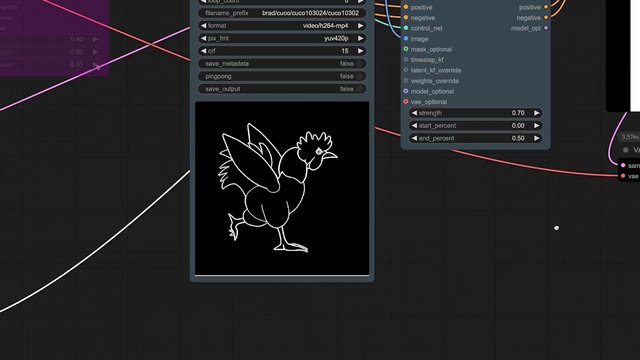
Task: Click the model_optional input socket
Action: click(406, 91)
